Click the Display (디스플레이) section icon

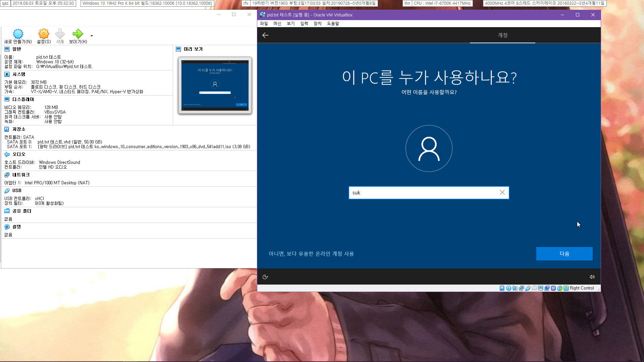tap(7, 99)
